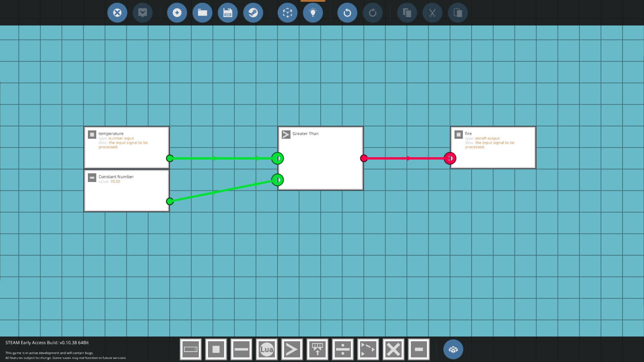Select the lightbulb logic view tab
The height and width of the screenshot is (362, 644).
[x=313, y=13]
